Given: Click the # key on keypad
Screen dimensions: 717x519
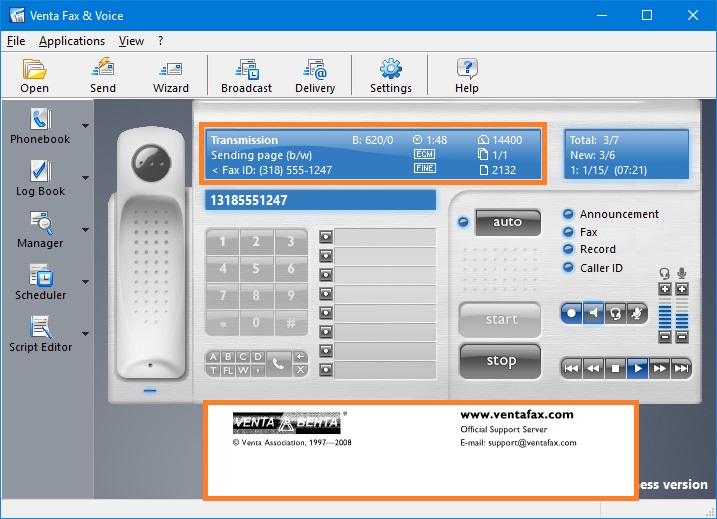Looking at the screenshot, I should [291, 323].
